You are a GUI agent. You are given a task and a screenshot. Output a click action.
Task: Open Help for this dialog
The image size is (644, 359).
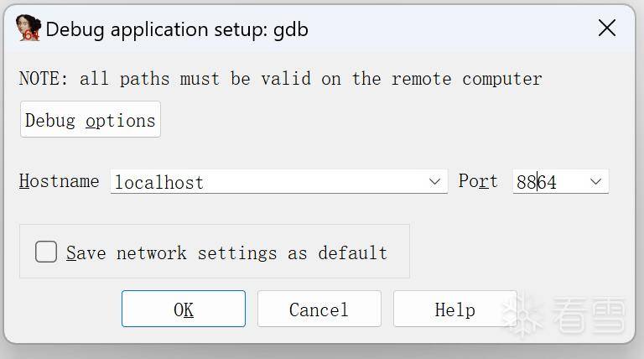(x=454, y=310)
